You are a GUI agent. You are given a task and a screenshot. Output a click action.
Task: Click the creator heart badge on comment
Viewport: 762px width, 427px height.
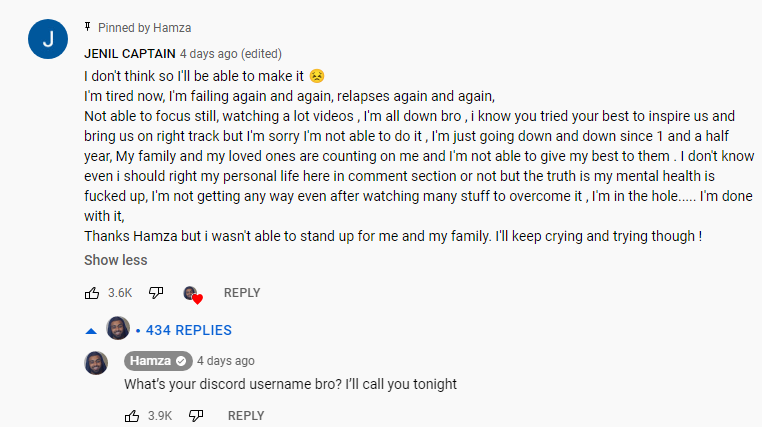coord(193,295)
